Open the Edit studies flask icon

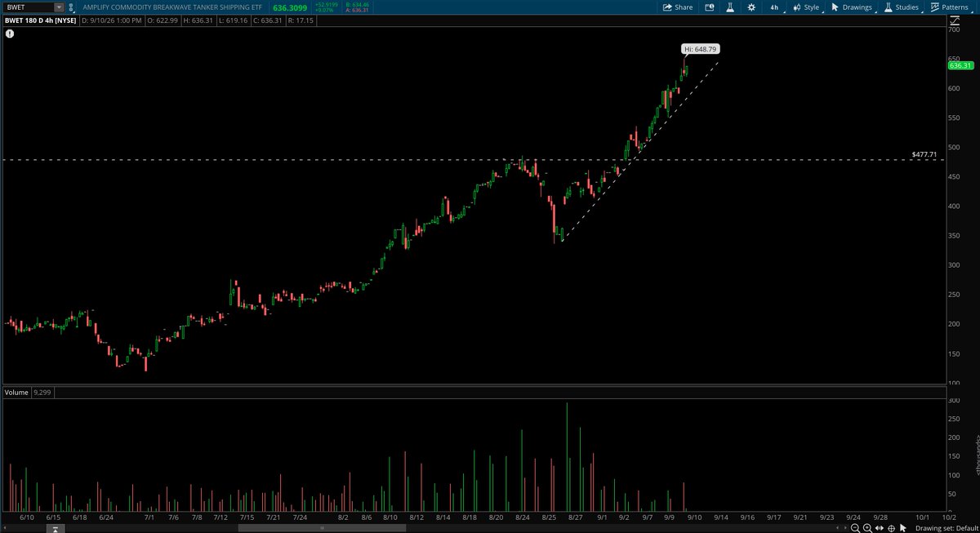[730, 7]
